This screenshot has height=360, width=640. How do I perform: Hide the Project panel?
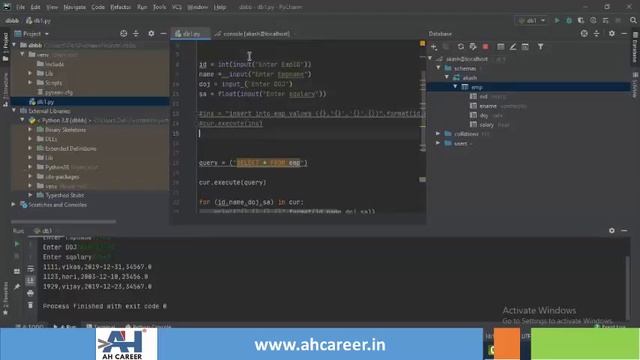[x=163, y=33]
